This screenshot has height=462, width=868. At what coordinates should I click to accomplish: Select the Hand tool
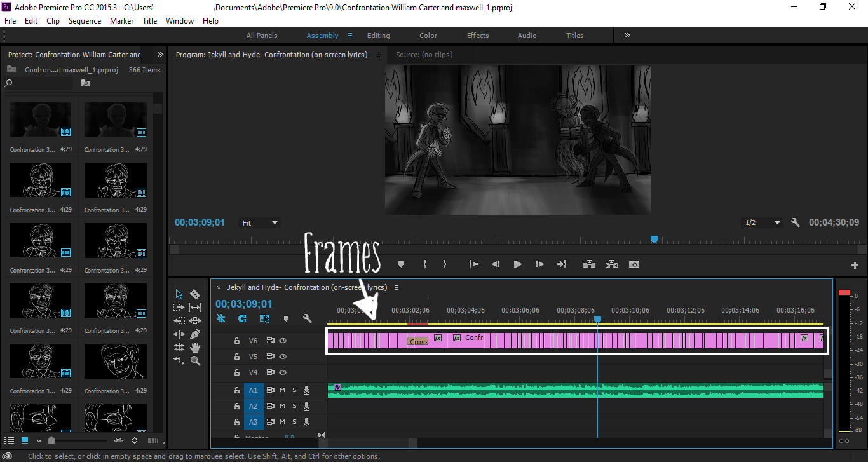click(195, 347)
